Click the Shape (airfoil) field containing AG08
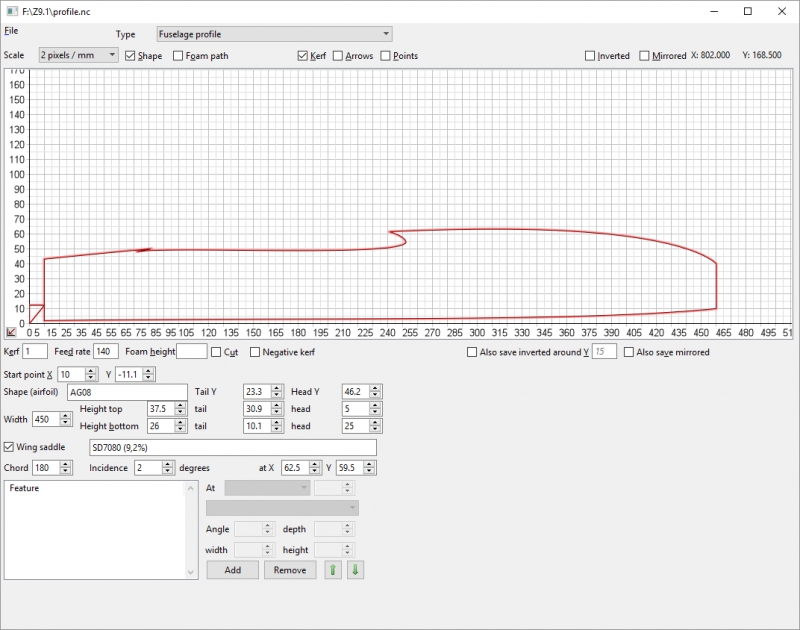The height and width of the screenshot is (630, 800). tap(126, 392)
